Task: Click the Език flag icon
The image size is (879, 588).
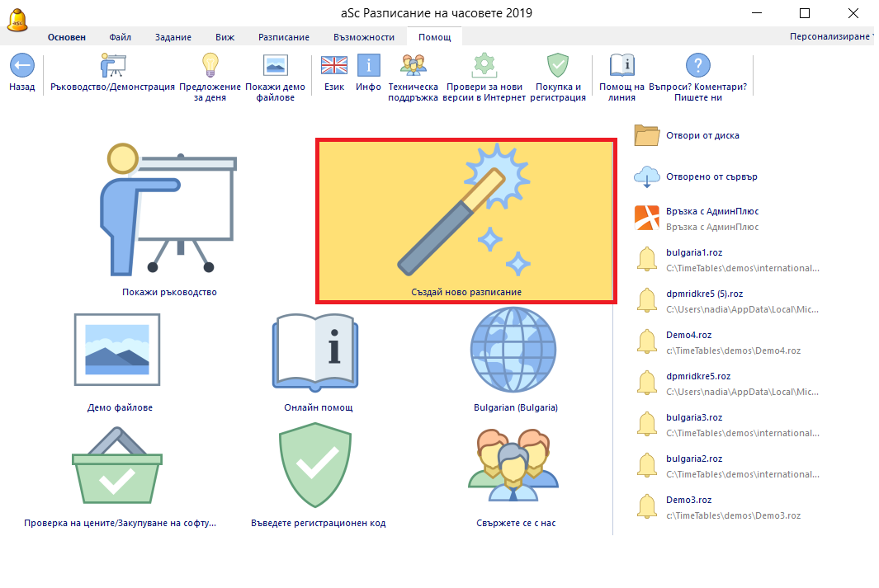Action: pyautogui.click(x=334, y=66)
